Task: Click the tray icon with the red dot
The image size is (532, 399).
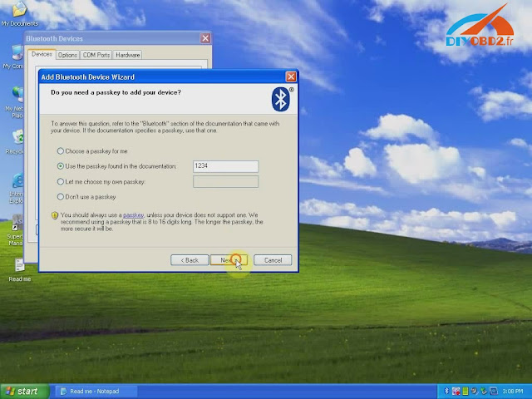Action: (x=456, y=392)
